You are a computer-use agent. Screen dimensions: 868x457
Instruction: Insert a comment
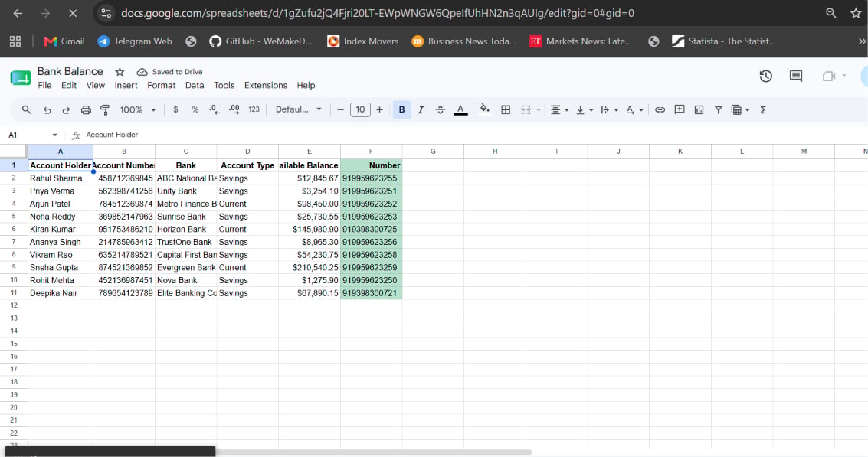coord(680,109)
